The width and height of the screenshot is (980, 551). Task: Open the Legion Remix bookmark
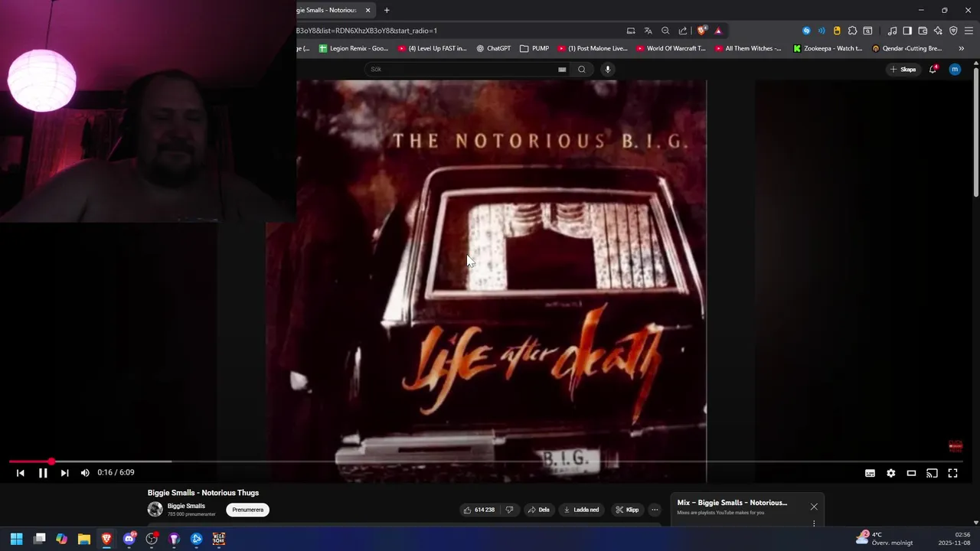pos(354,48)
